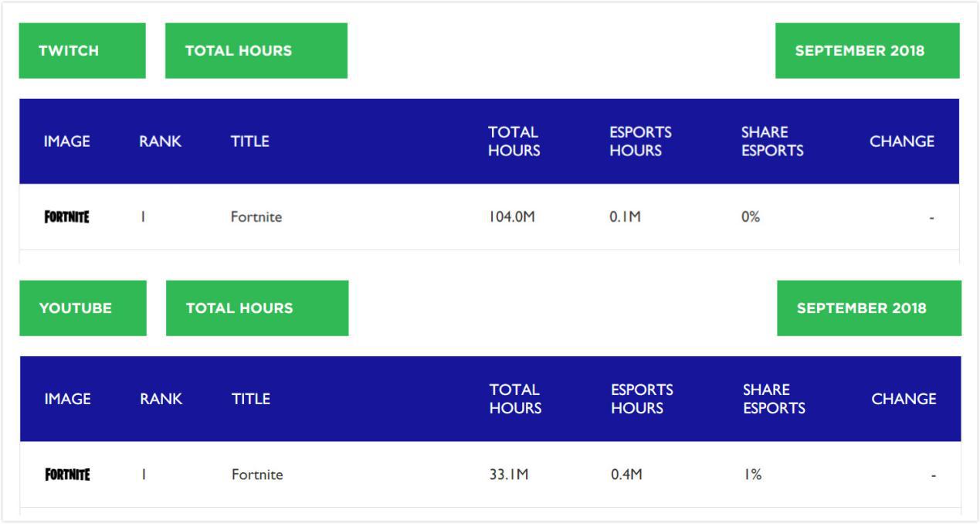Click the 33.1M total hours value

click(x=508, y=475)
